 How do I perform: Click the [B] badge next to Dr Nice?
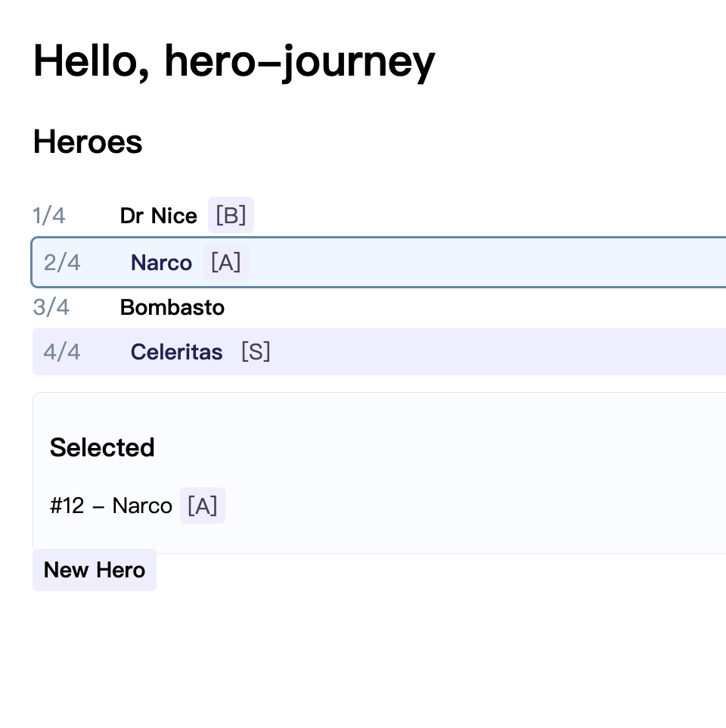pyautogui.click(x=231, y=216)
